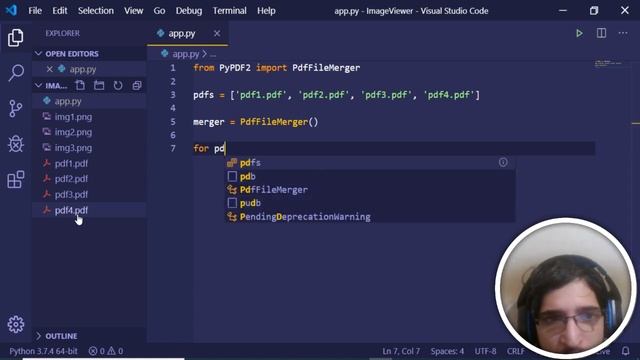Click Ln 7, Col 7 status item
This screenshot has height=360, width=640.
tap(401, 351)
